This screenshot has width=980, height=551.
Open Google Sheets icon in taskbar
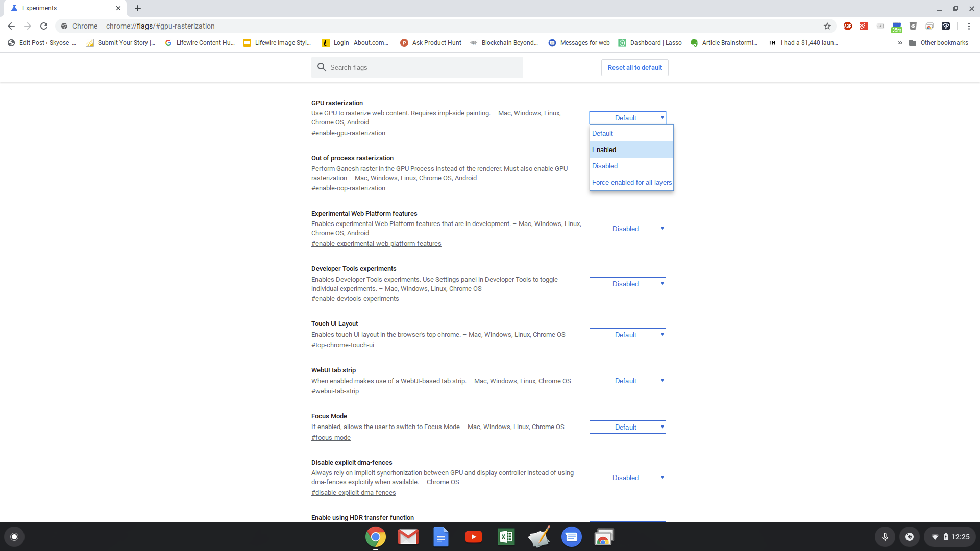505,537
